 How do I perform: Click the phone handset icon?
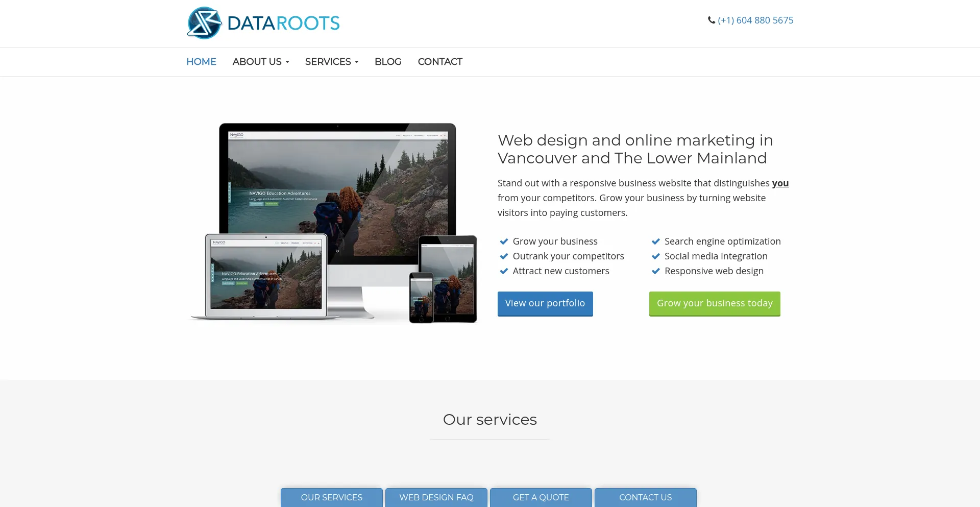point(712,20)
